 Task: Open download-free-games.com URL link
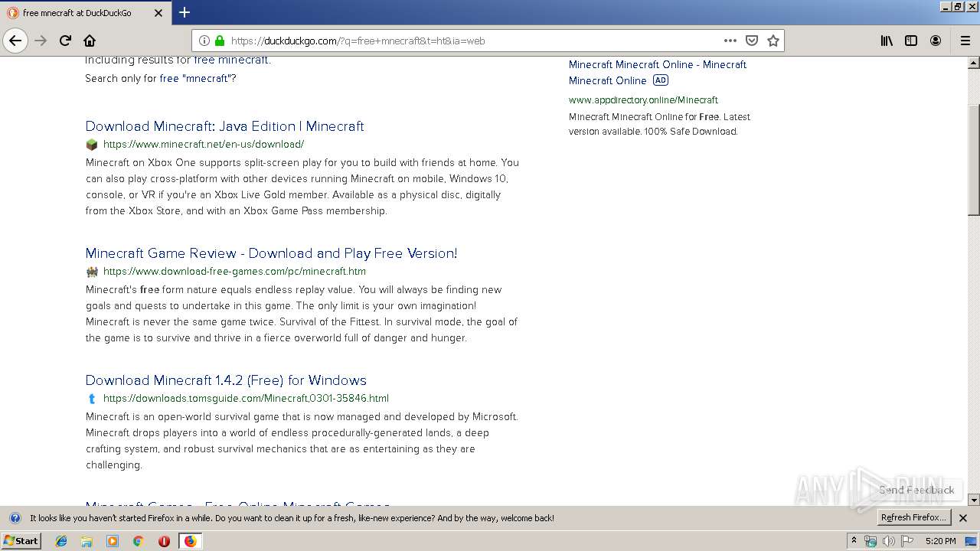pyautogui.click(x=234, y=271)
